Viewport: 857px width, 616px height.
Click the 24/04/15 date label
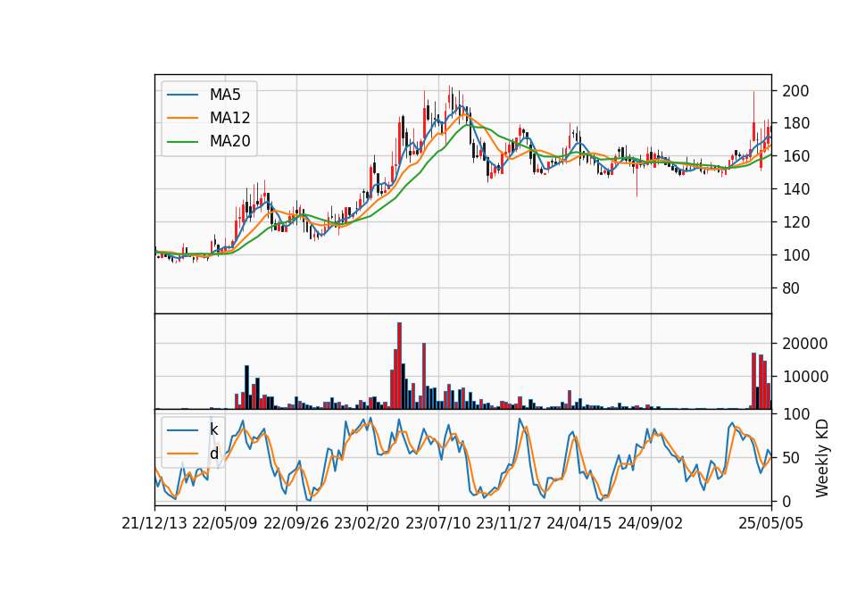[x=579, y=523]
